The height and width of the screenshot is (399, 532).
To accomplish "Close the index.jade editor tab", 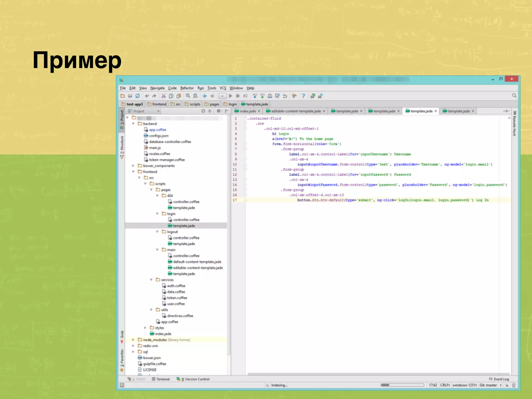I will (259, 111).
